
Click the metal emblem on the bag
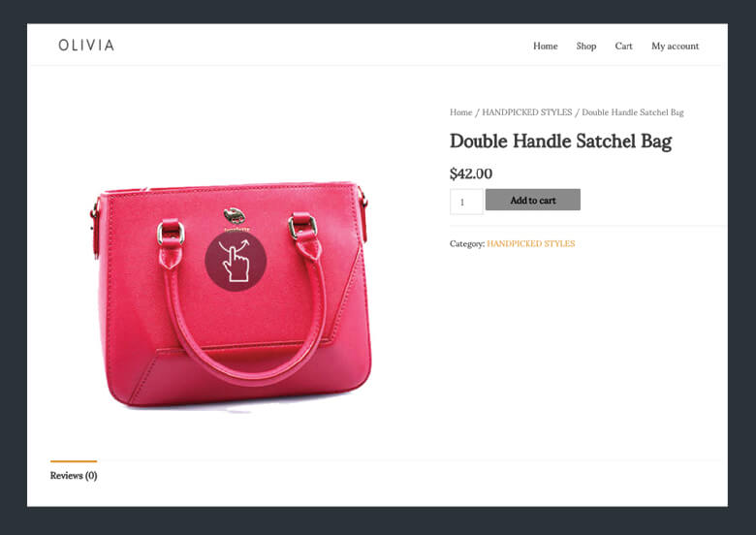point(235,215)
